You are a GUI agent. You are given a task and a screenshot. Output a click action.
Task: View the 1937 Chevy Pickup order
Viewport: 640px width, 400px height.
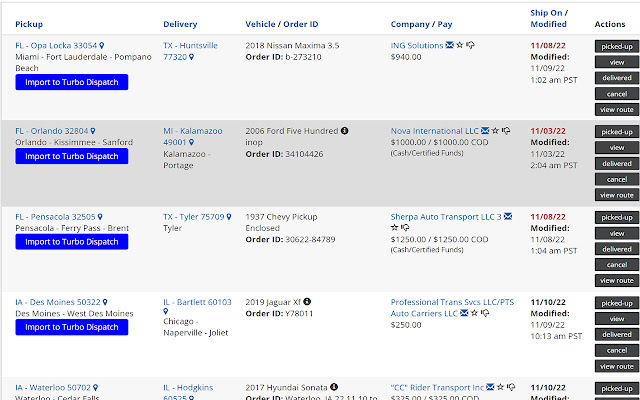click(617, 233)
